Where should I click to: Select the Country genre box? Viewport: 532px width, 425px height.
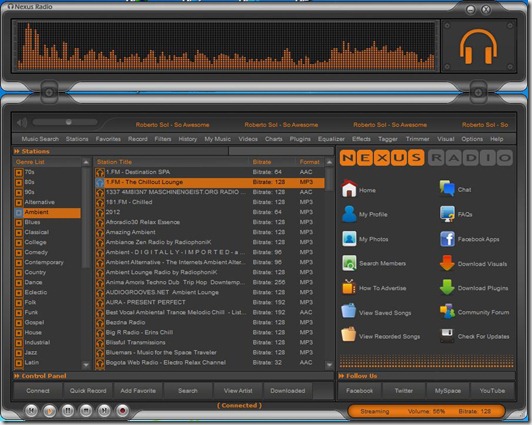pos(19,273)
